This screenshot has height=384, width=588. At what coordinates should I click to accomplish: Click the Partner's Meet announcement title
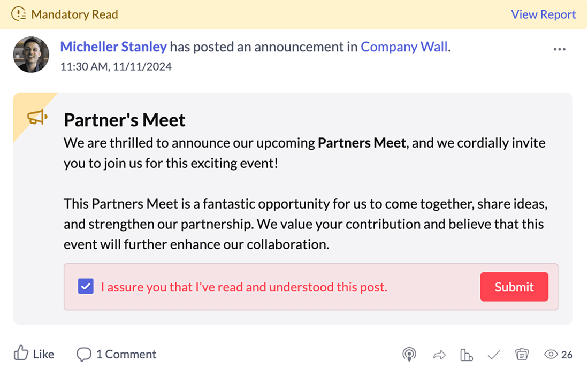coord(124,120)
